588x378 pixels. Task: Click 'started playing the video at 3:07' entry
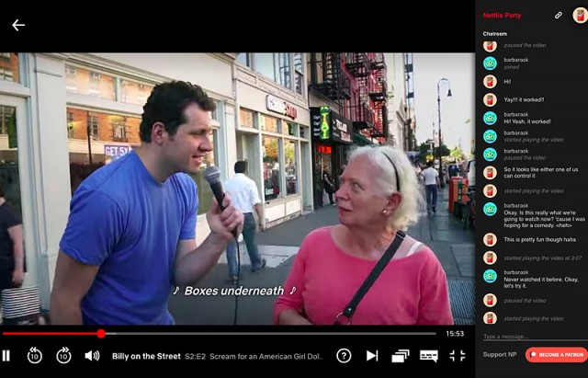tap(543, 258)
